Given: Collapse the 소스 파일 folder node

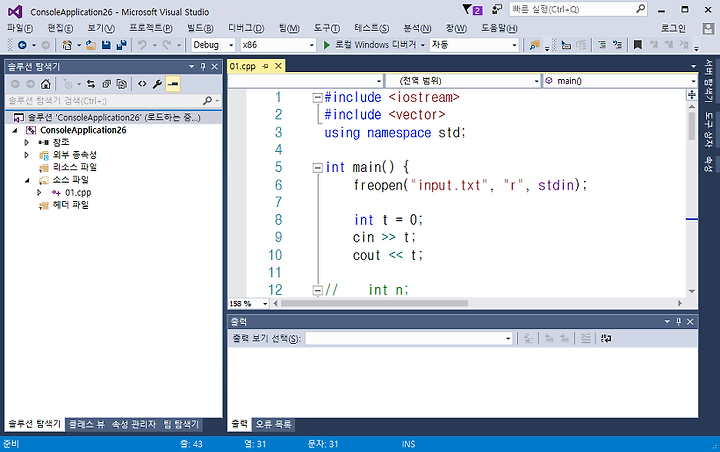Looking at the screenshot, I should [27, 180].
